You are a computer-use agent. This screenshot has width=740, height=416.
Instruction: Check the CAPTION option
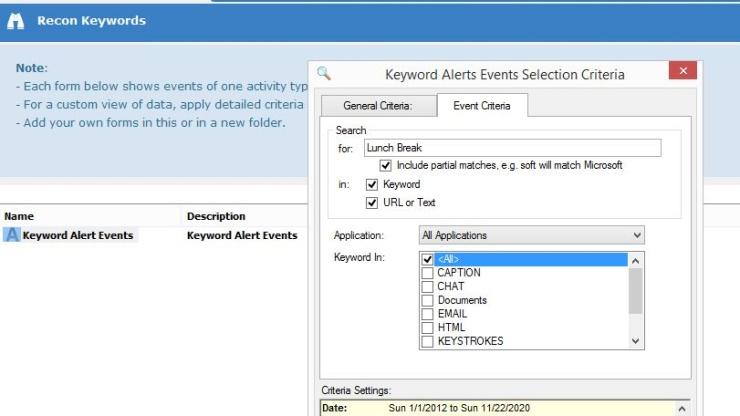427,273
